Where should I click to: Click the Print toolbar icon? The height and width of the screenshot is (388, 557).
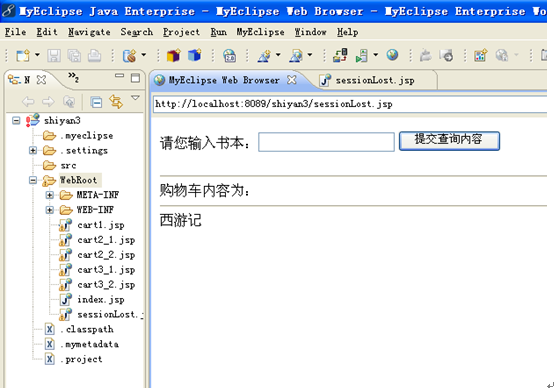(x=94, y=55)
